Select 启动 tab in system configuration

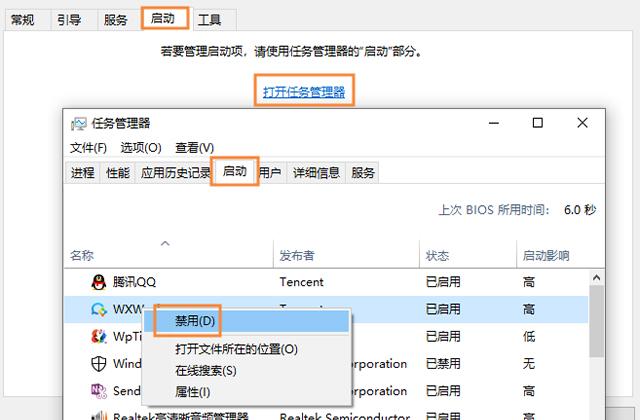pyautogui.click(x=164, y=18)
